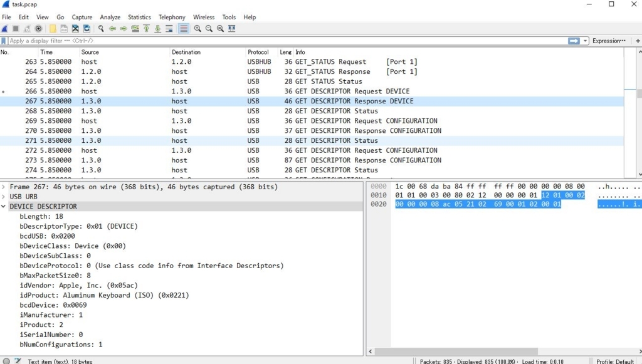
Task: Reload this capture file icon
Action: tap(87, 29)
